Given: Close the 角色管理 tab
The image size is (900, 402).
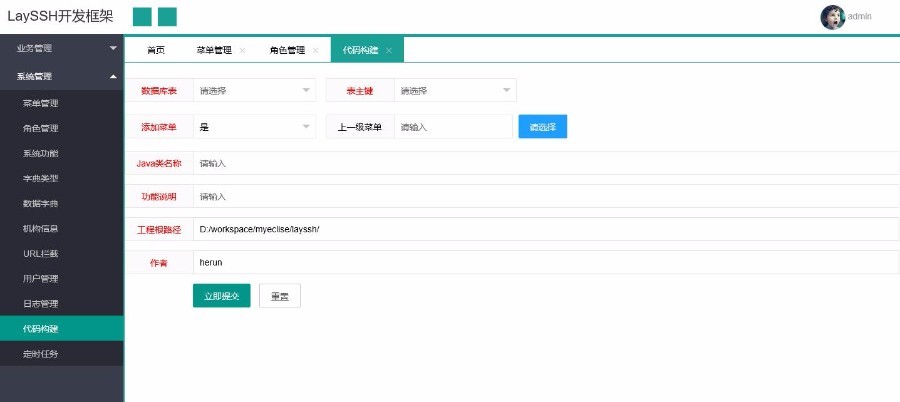Looking at the screenshot, I should coord(315,51).
